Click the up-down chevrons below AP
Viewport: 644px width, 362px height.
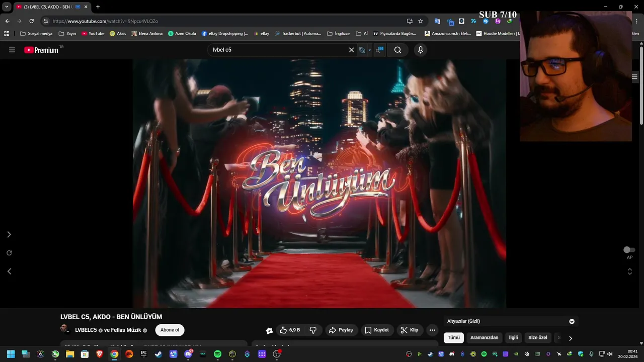629,271
